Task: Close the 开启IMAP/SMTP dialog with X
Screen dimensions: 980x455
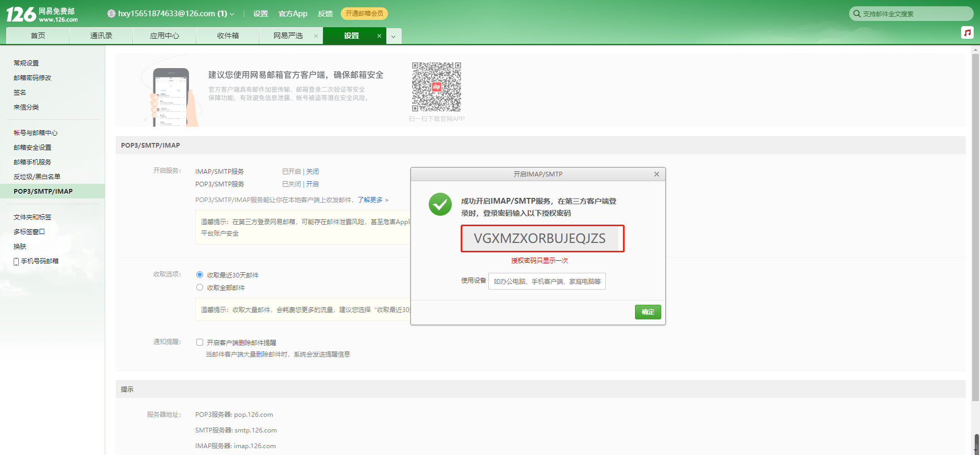Action: coord(656,174)
